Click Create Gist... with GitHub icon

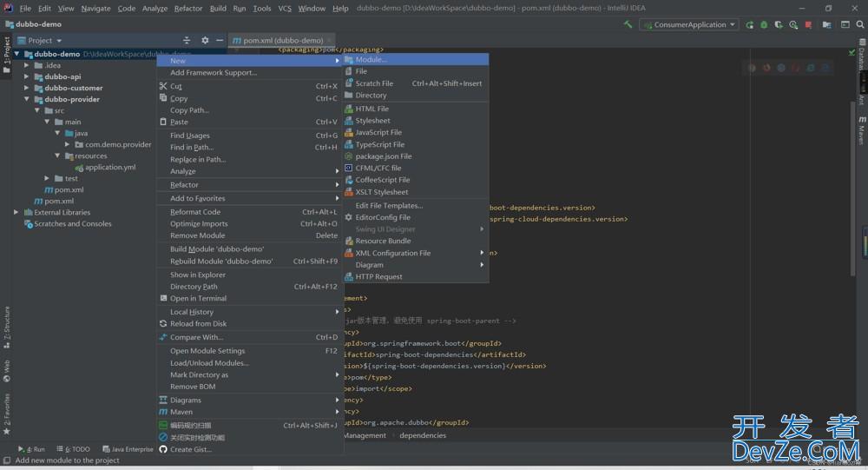click(x=250, y=449)
